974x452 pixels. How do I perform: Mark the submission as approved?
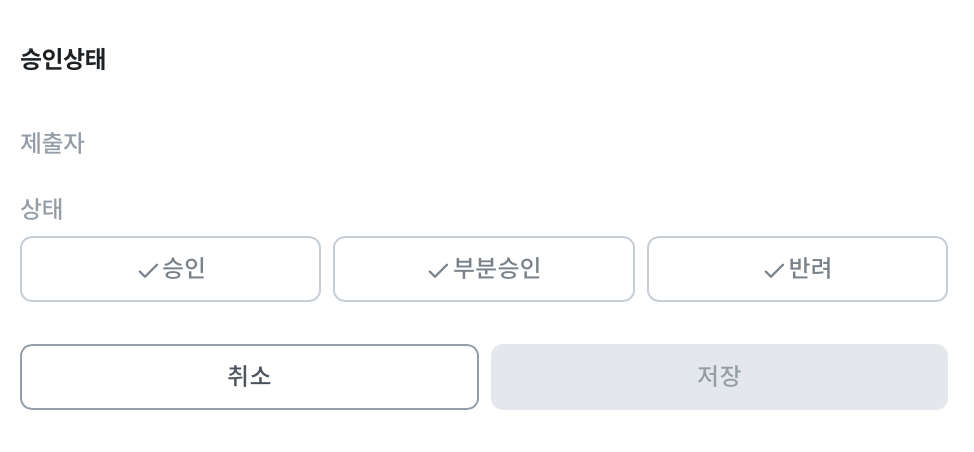[x=170, y=269]
